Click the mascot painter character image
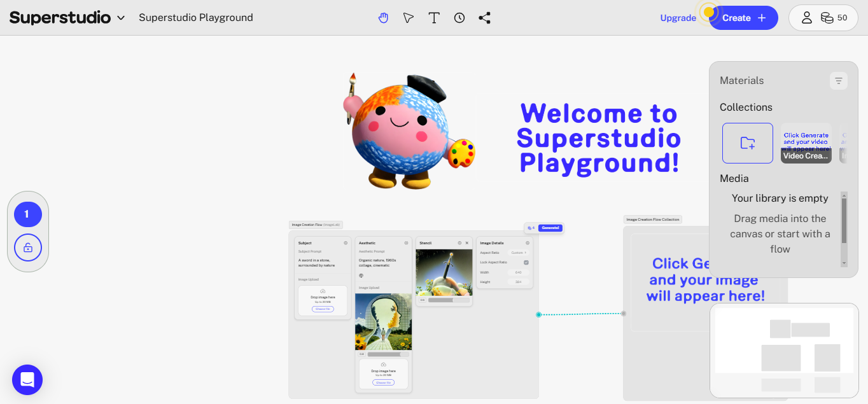 pyautogui.click(x=410, y=131)
